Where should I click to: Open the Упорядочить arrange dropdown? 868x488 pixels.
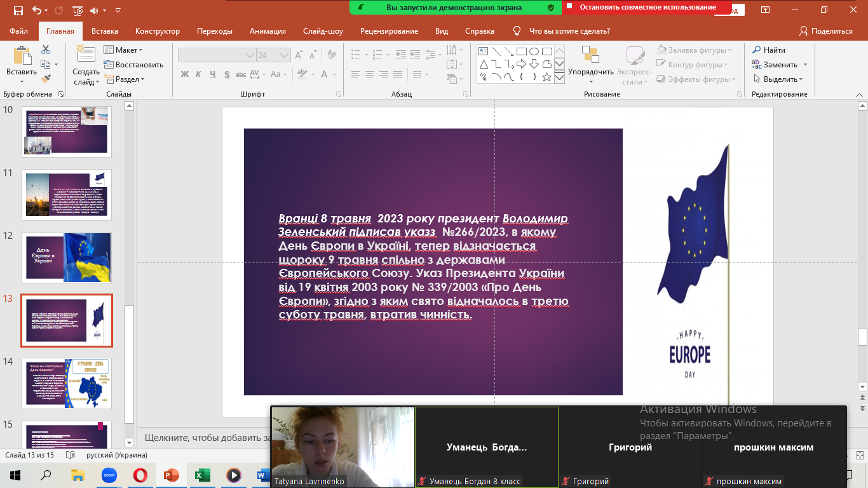point(591,65)
